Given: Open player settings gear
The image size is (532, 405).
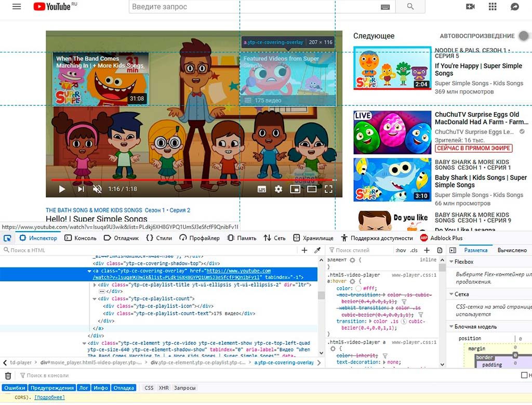Looking at the screenshot, I should coord(278,189).
